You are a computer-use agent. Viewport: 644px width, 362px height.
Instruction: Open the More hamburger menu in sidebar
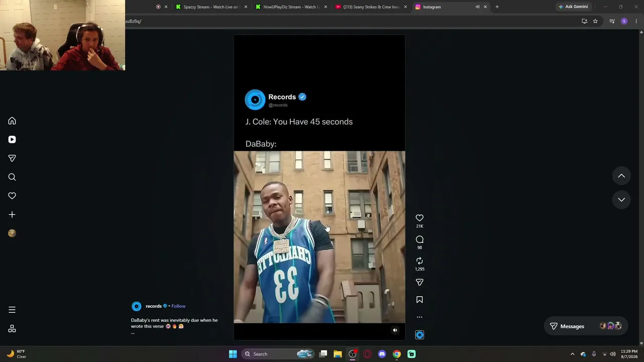click(12, 310)
